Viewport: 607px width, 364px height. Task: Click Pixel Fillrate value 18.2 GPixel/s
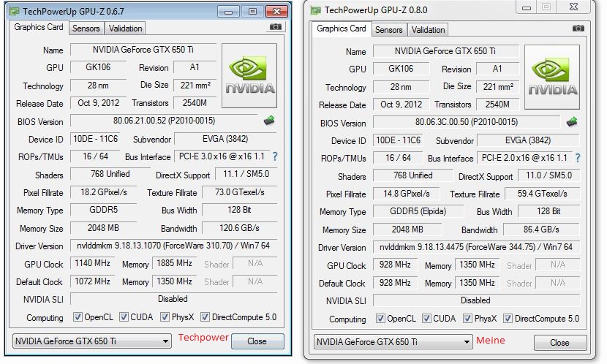(x=104, y=192)
